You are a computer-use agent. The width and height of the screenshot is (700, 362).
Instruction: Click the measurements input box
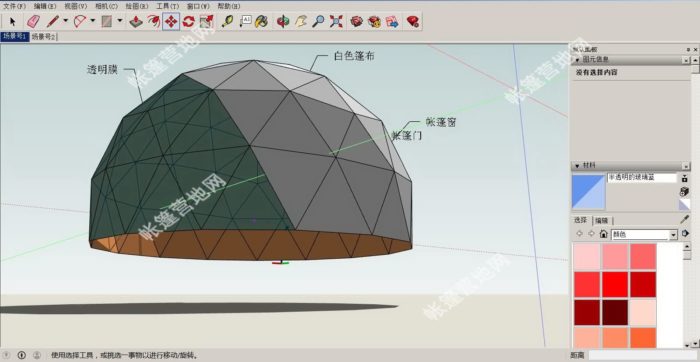coord(642,355)
